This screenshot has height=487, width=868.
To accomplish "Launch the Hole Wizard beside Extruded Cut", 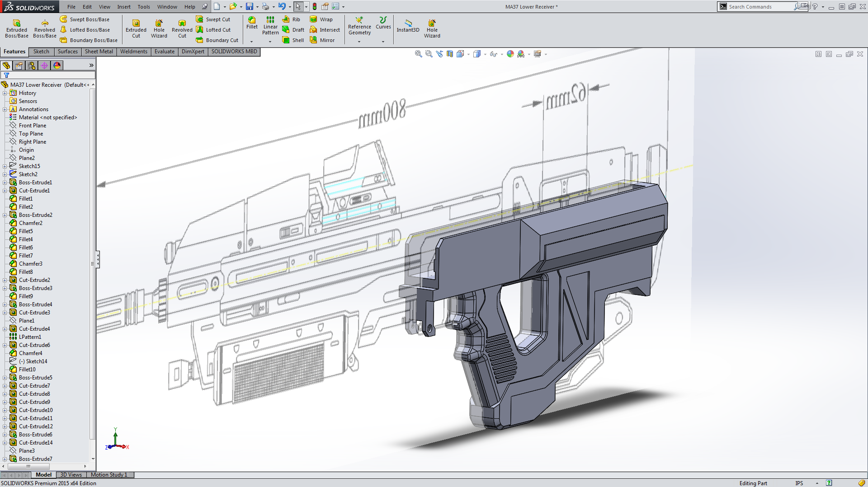I will pos(159,28).
